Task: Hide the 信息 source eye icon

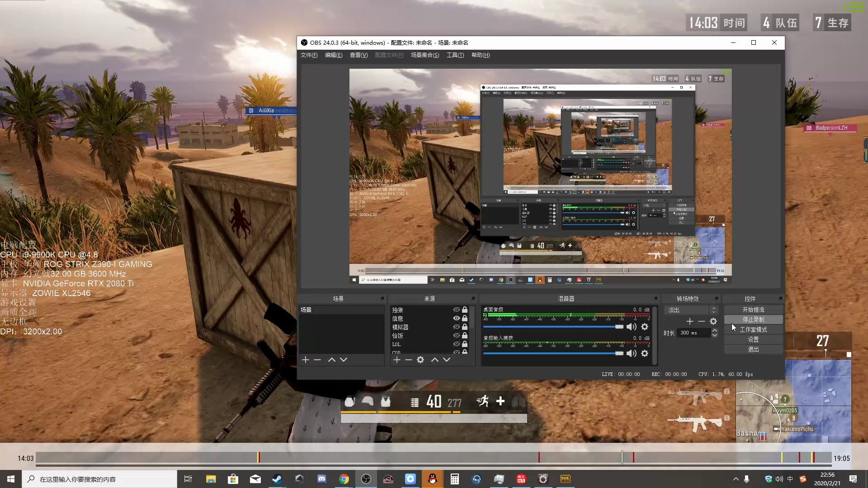Action: [456, 319]
